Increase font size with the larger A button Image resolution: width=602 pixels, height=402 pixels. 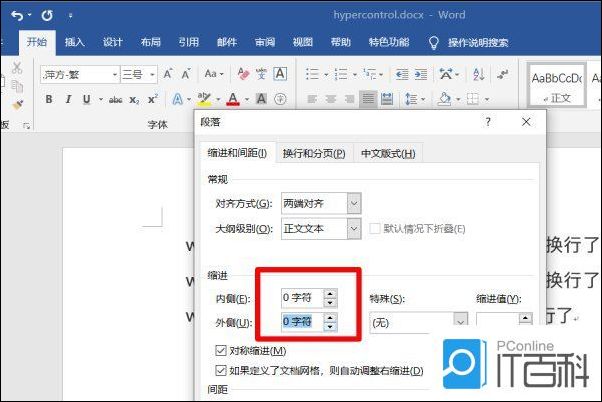tap(168, 74)
